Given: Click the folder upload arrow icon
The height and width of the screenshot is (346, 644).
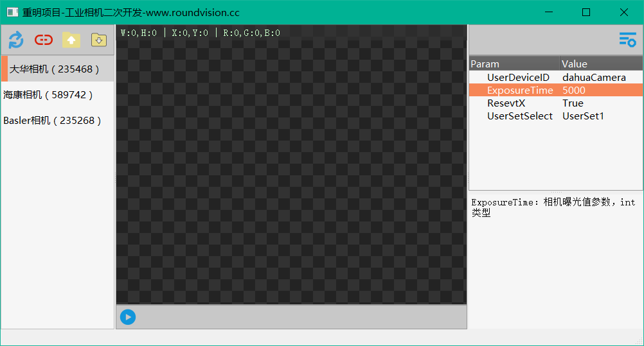Looking at the screenshot, I should pyautogui.click(x=71, y=40).
